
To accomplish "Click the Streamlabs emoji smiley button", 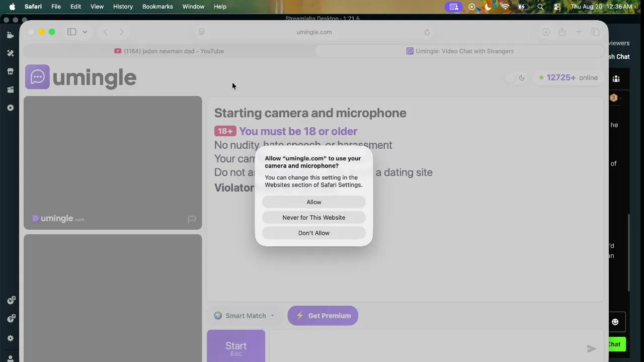I will coord(615,322).
